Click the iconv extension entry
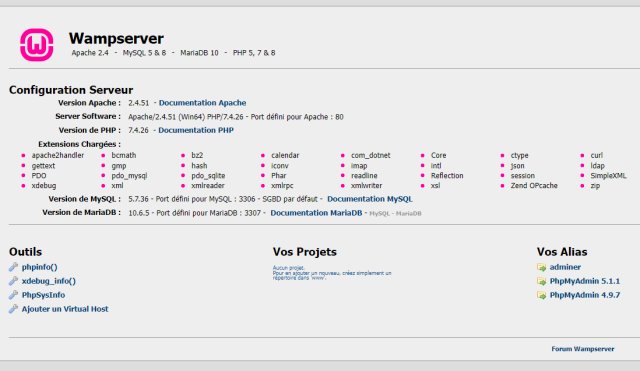Viewport: 640px width, 371px height. [280, 166]
